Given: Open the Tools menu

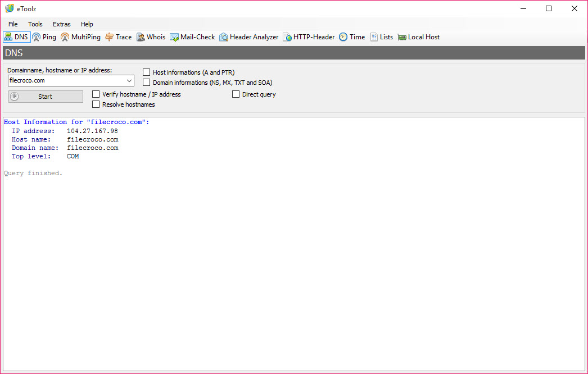Looking at the screenshot, I should (35, 24).
